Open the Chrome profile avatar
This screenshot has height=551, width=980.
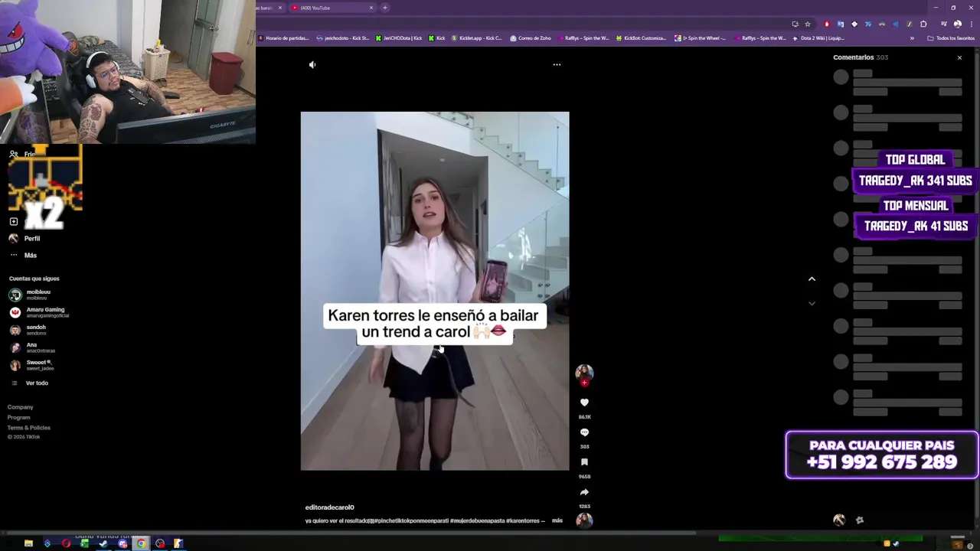tap(958, 24)
